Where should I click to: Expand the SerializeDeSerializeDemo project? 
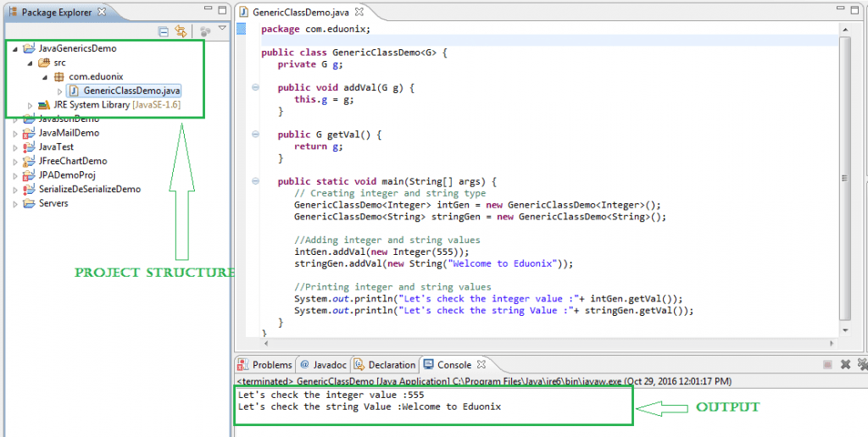[15, 189]
